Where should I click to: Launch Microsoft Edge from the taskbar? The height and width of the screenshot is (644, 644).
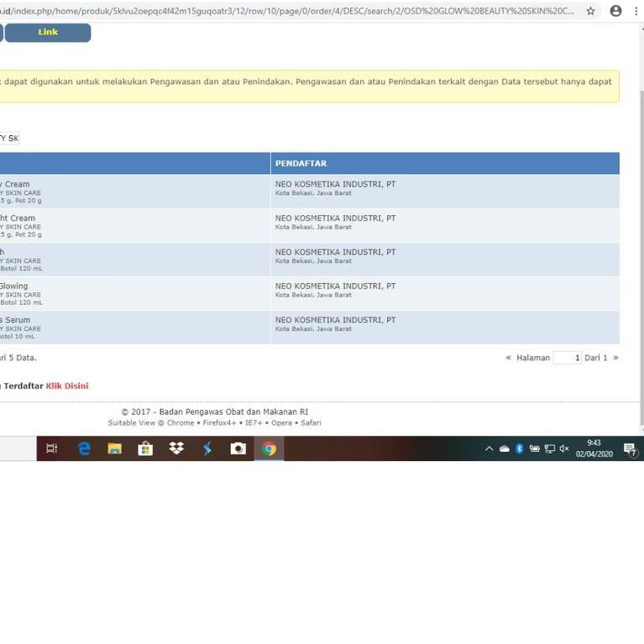tap(84, 449)
